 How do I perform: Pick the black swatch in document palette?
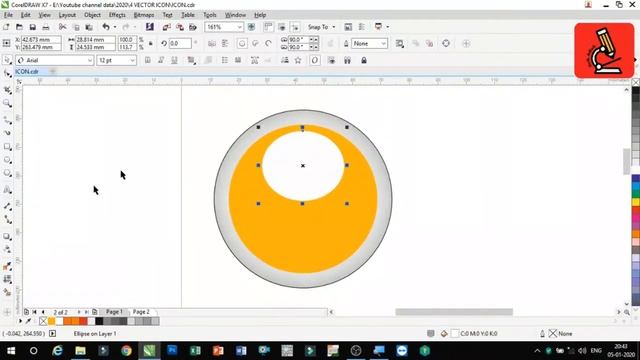pos(99,321)
